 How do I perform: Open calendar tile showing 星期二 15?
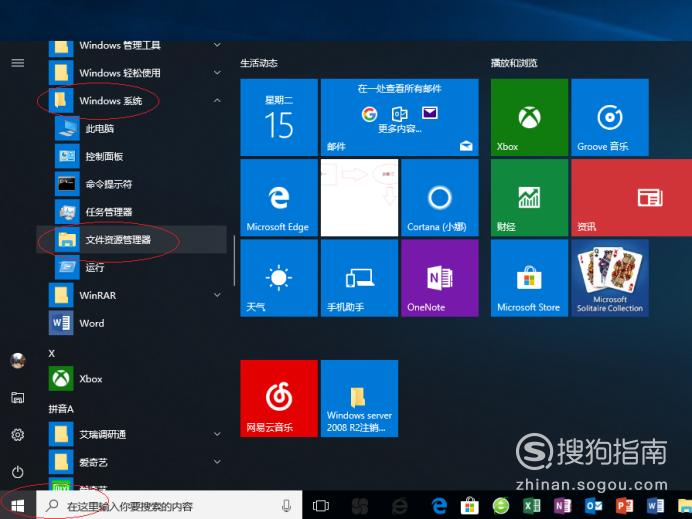(279, 117)
